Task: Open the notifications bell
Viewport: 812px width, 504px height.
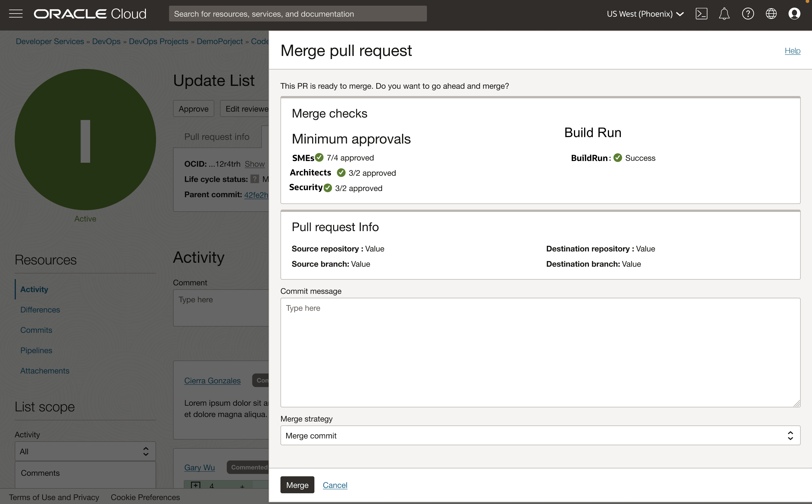Action: tap(724, 13)
